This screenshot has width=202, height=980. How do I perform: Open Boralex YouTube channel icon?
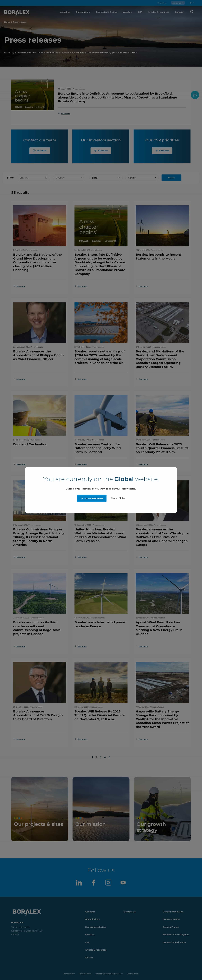click(123, 883)
